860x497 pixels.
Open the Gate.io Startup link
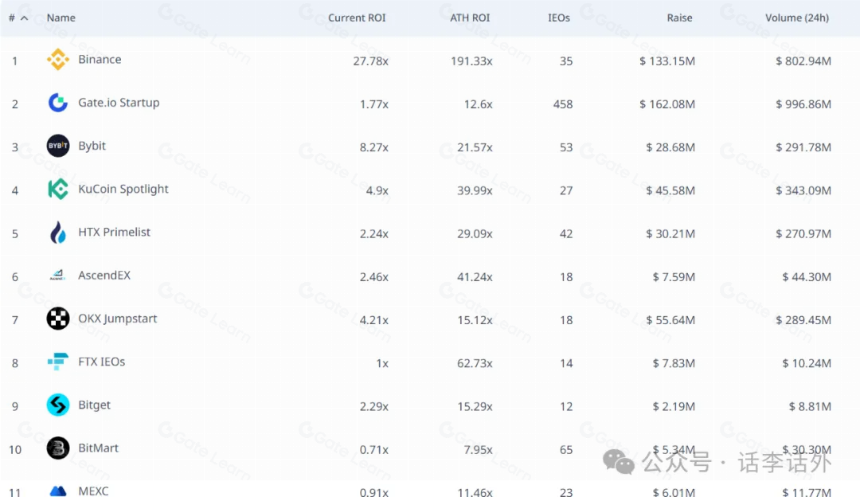(x=118, y=103)
